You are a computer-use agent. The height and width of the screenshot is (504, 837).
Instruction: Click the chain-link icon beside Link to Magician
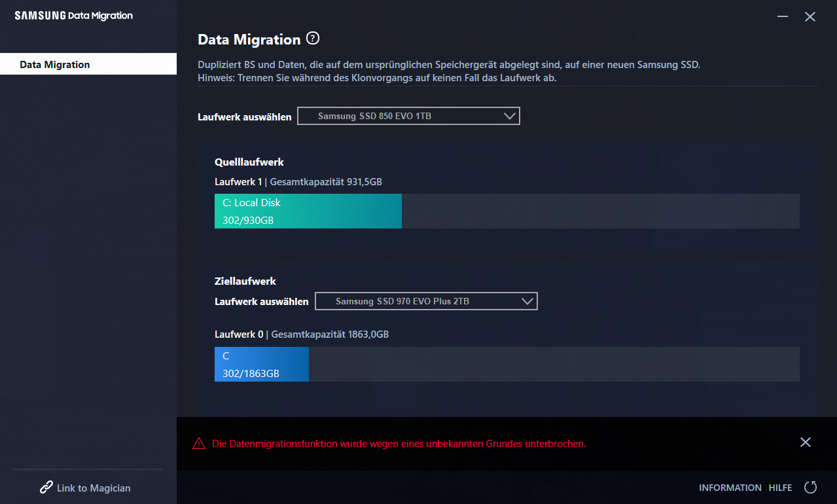coord(46,488)
